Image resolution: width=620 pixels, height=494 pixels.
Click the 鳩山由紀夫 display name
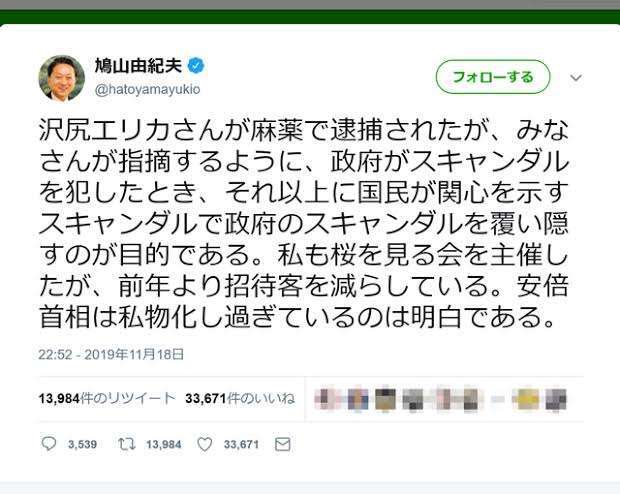[x=138, y=66]
